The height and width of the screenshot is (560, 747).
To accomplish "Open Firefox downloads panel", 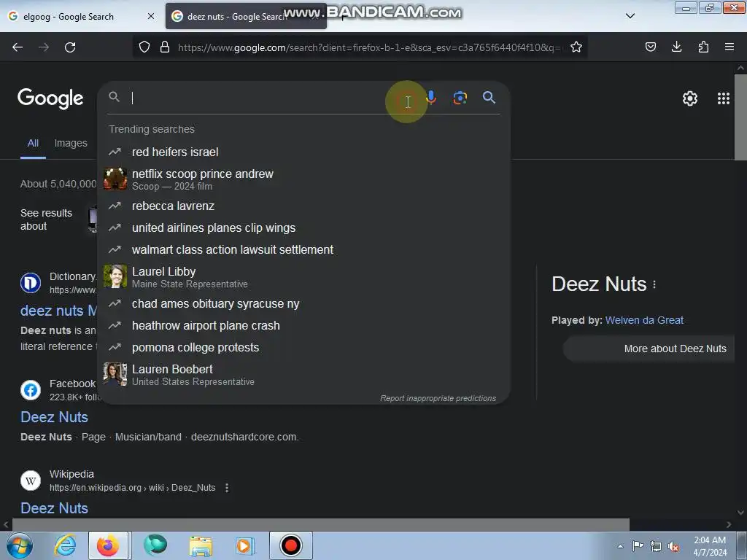I will 676,47.
